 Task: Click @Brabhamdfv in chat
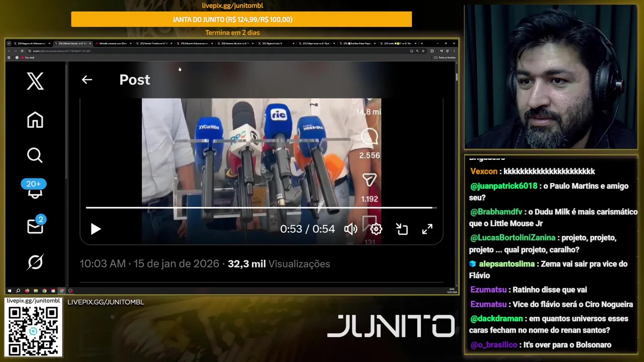[497, 212]
